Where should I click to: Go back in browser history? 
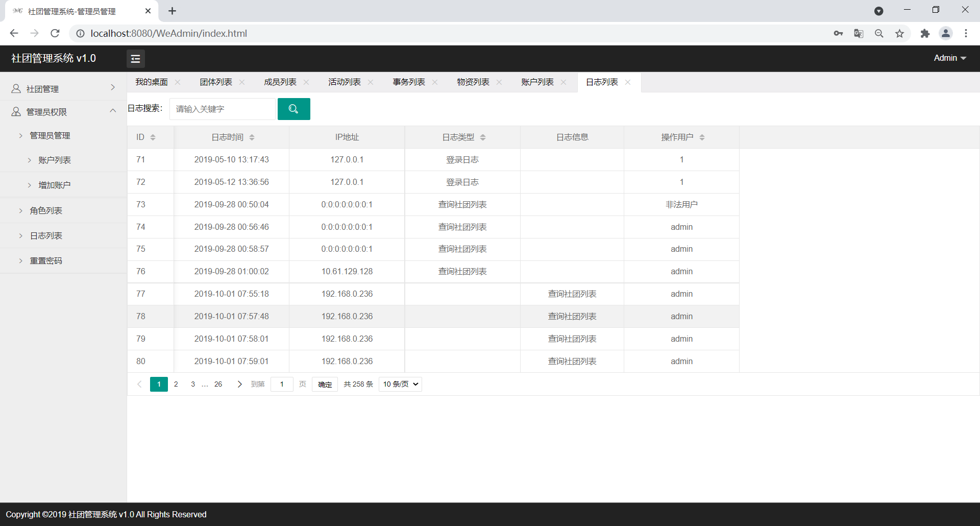click(x=14, y=33)
